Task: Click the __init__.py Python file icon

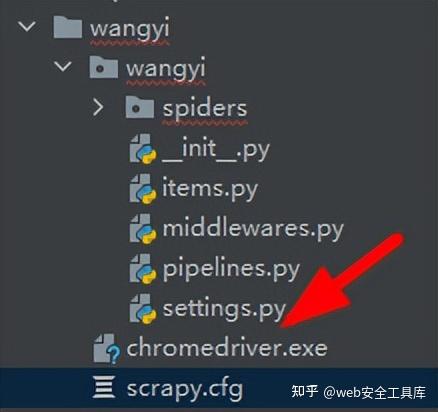Action: [143, 149]
